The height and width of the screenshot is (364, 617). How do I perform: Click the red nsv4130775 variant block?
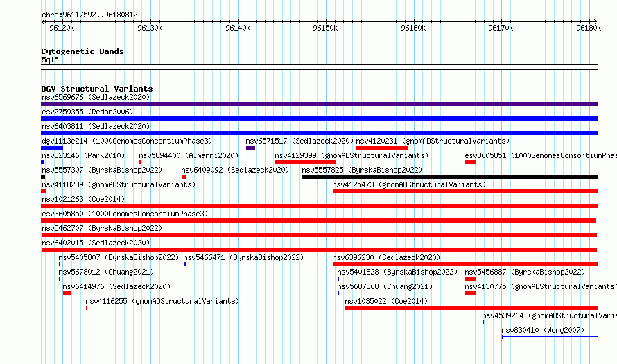point(470,293)
